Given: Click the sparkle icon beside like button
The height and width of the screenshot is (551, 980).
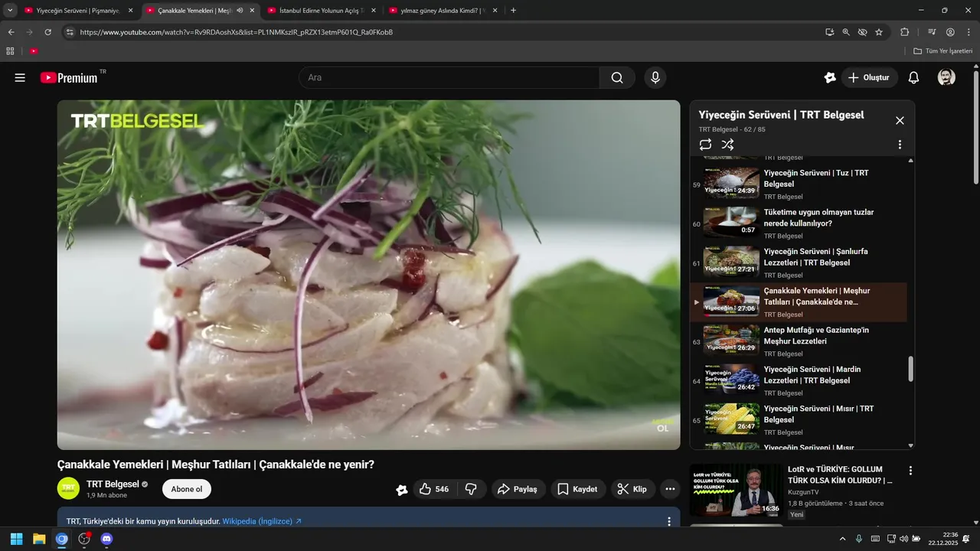Looking at the screenshot, I should [401, 490].
